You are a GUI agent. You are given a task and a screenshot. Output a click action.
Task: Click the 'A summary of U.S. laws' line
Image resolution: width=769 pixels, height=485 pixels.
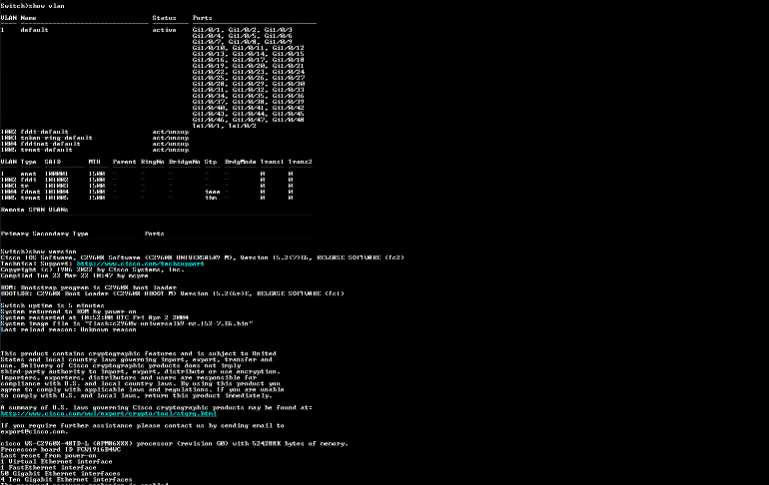point(156,408)
